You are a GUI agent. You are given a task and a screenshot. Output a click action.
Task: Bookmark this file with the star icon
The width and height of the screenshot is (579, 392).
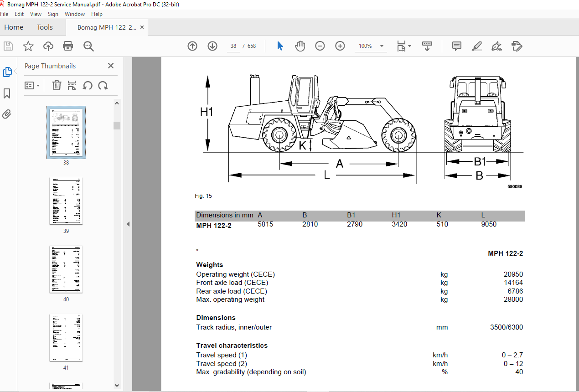[x=28, y=46]
